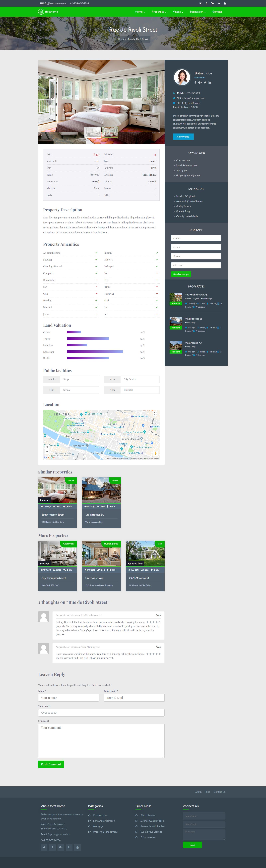The height and width of the screenshot is (868, 266).
Task: Click the Besthome logo in the header
Action: (48, 12)
